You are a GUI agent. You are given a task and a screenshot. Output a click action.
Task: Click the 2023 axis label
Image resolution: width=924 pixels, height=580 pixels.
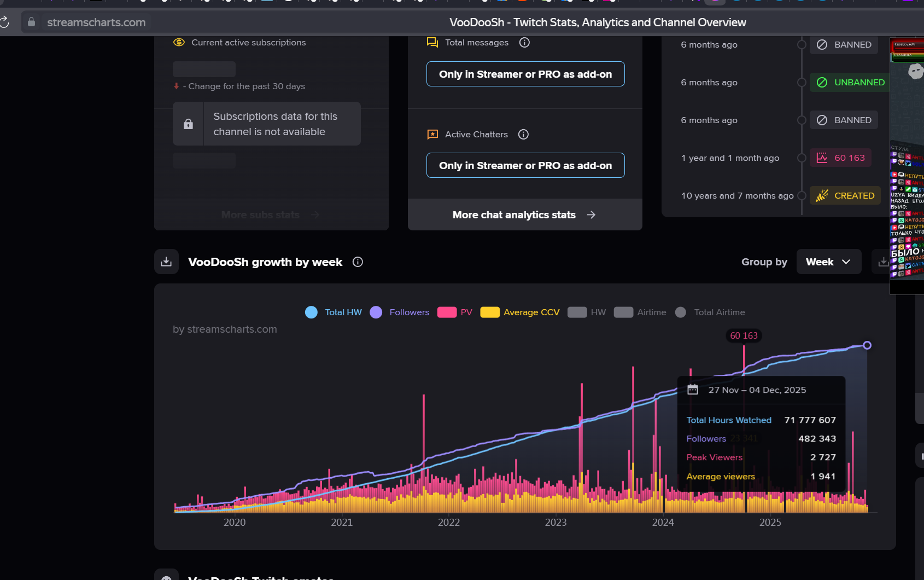556,523
